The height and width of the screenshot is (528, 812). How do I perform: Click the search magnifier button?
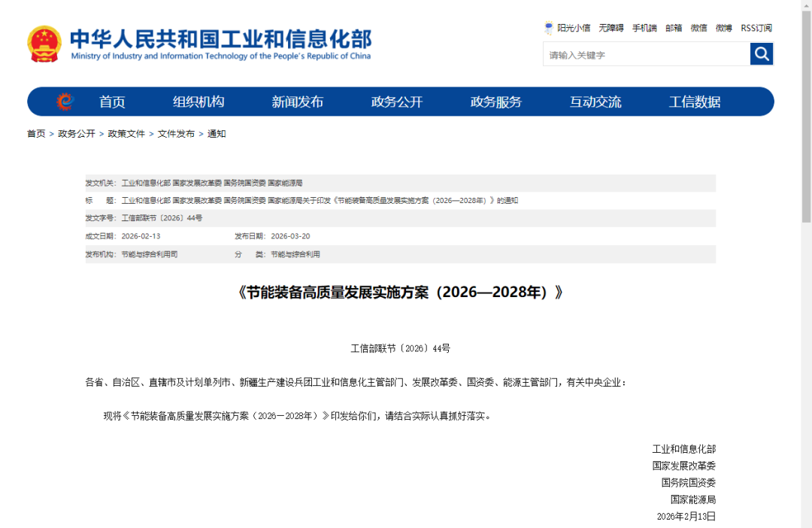[x=761, y=54]
